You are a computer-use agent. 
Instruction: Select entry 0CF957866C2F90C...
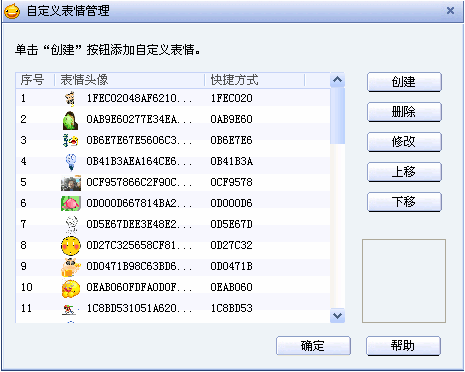(139, 182)
